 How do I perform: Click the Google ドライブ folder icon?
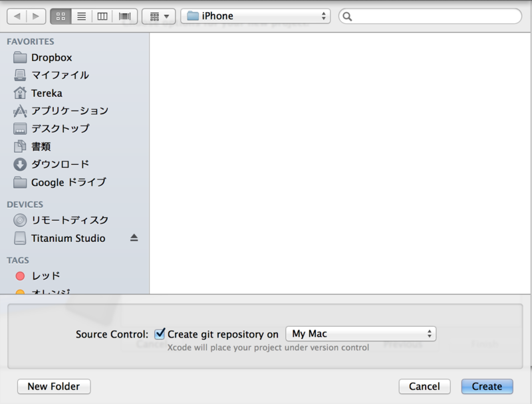click(20, 182)
